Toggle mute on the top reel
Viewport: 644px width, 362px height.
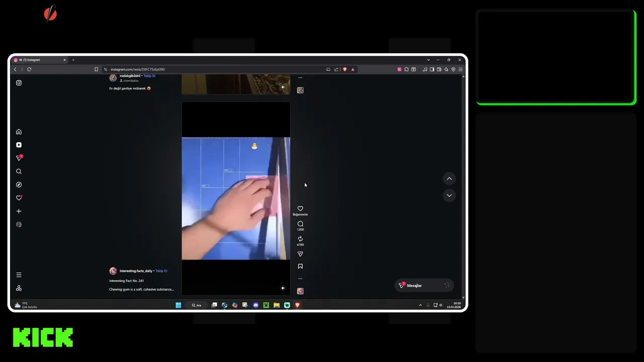pyautogui.click(x=283, y=87)
